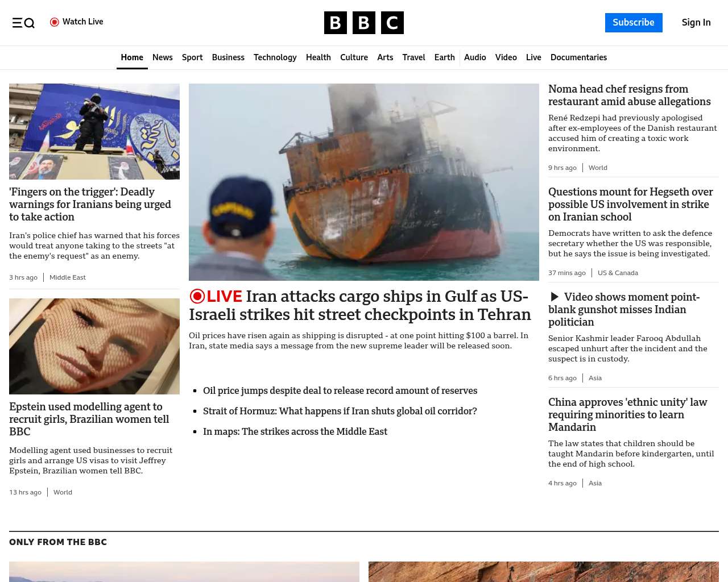Click the Epstein story portrait thumbnail

click(94, 346)
